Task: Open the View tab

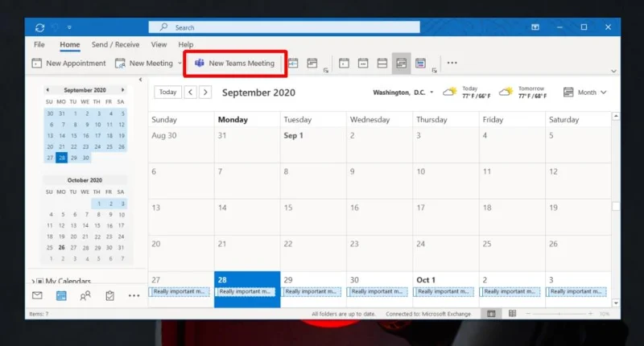Action: pyautogui.click(x=159, y=44)
